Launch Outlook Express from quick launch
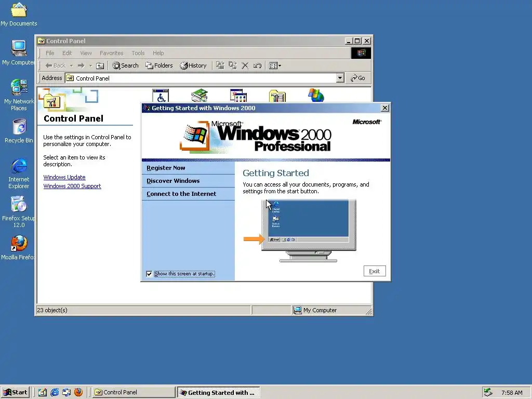 66,392
